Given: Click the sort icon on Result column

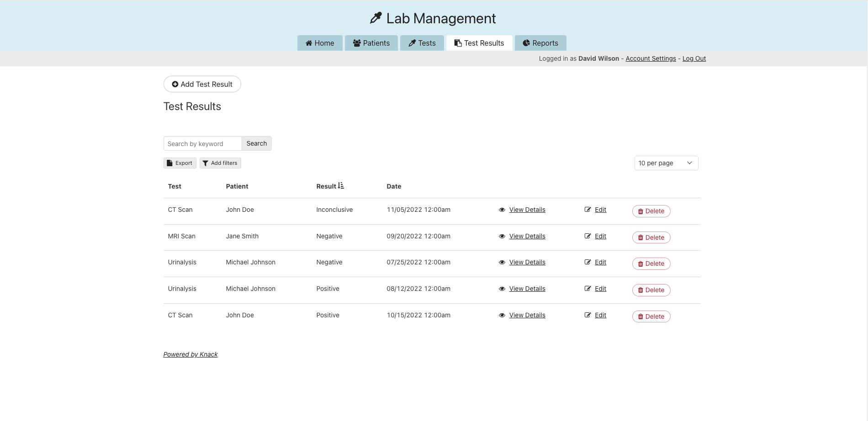Looking at the screenshot, I should (x=342, y=185).
